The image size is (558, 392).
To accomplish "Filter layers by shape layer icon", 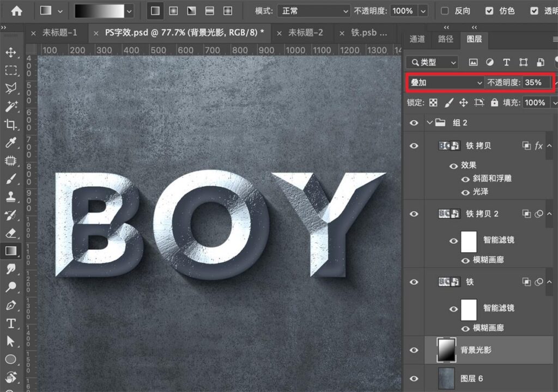I will (523, 62).
